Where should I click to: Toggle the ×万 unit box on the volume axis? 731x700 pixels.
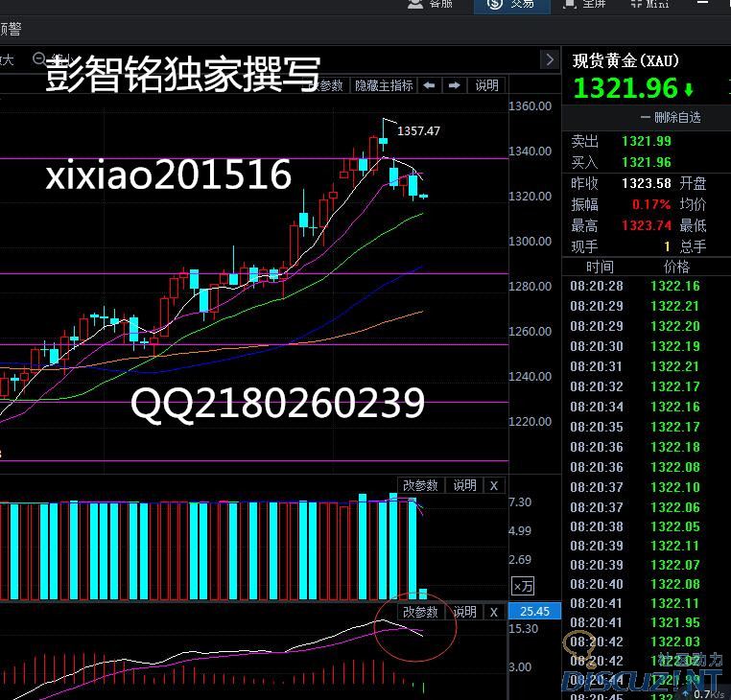(523, 586)
